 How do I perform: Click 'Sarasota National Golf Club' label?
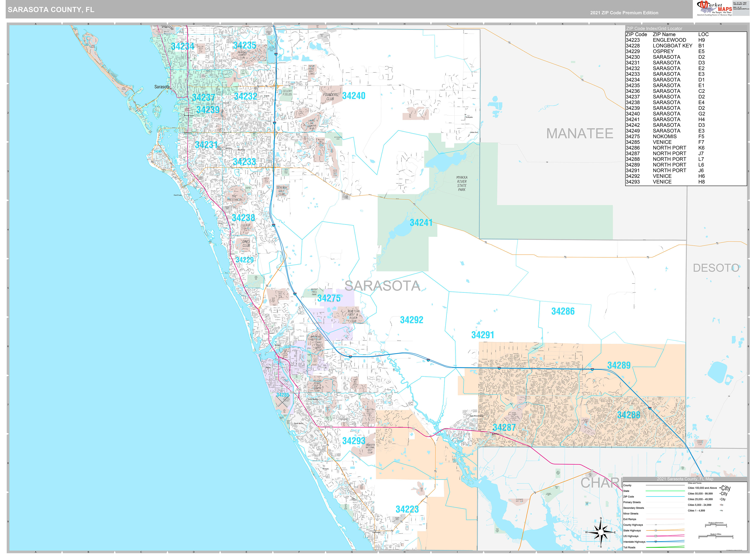[370, 449]
